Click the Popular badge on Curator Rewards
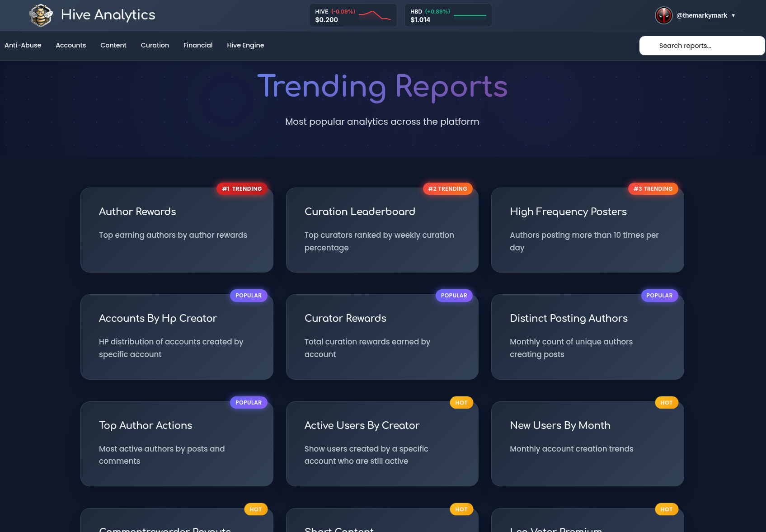 pos(454,296)
